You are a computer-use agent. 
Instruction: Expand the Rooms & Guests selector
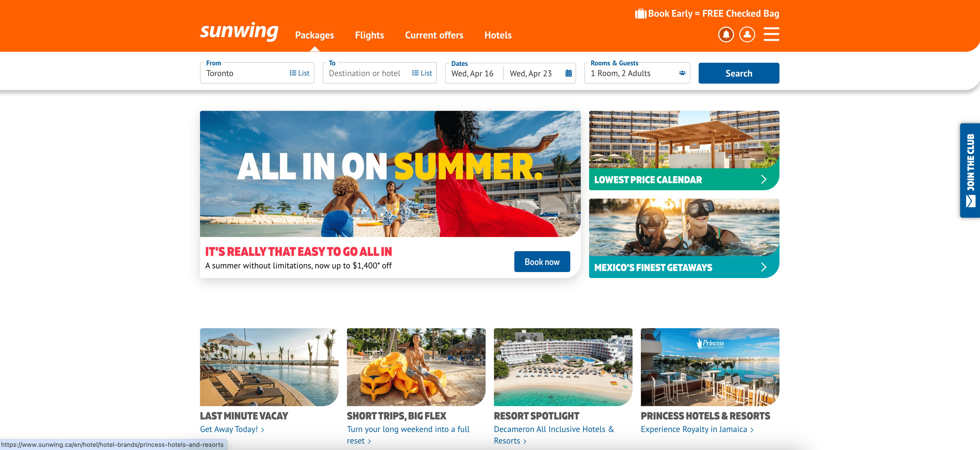[x=637, y=73]
